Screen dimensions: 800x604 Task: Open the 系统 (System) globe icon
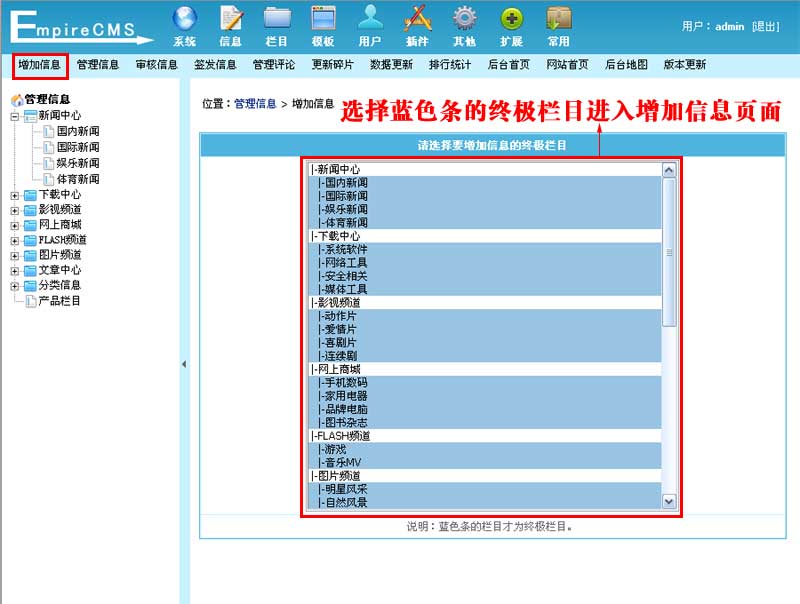point(185,25)
